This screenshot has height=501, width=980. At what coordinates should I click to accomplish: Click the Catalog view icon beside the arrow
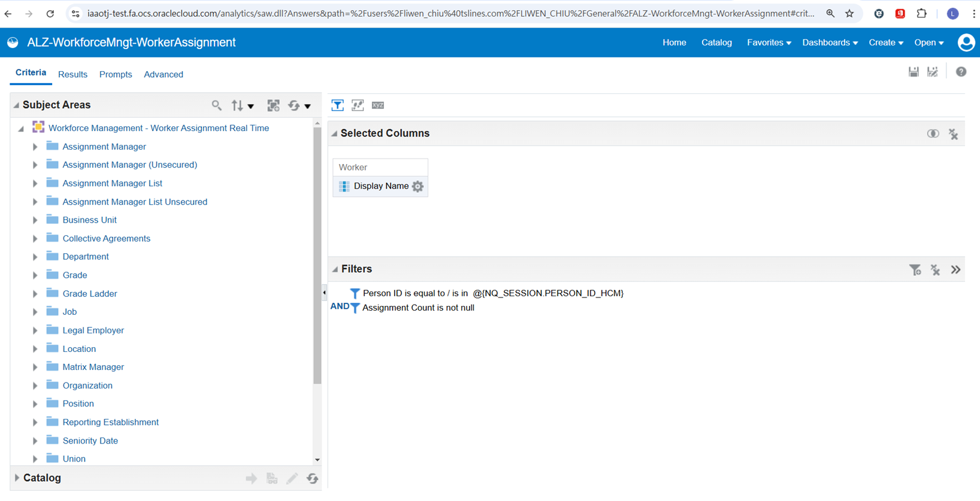272,478
